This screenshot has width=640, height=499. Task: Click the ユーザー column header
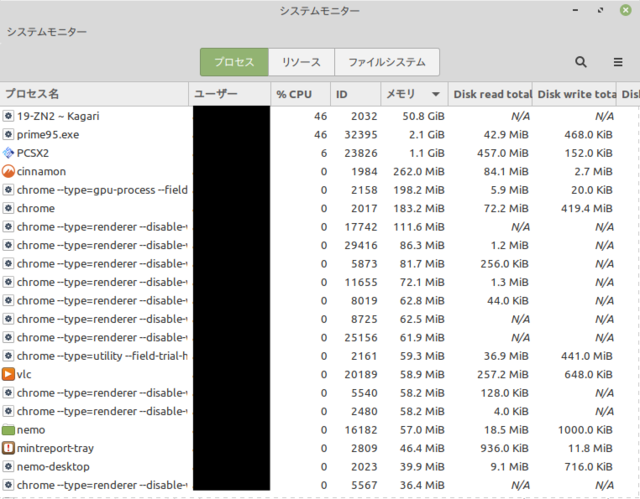pos(229,94)
